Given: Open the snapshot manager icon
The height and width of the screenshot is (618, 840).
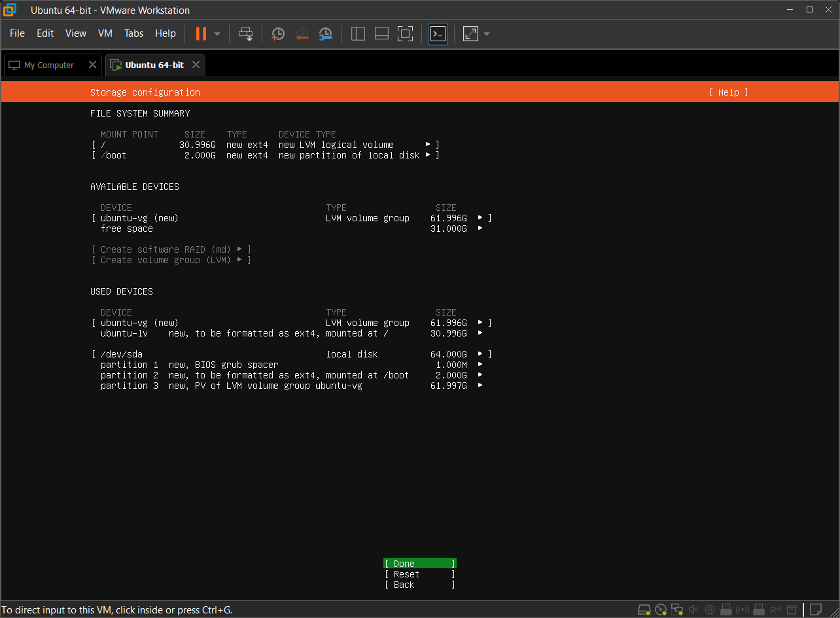Looking at the screenshot, I should point(325,33).
